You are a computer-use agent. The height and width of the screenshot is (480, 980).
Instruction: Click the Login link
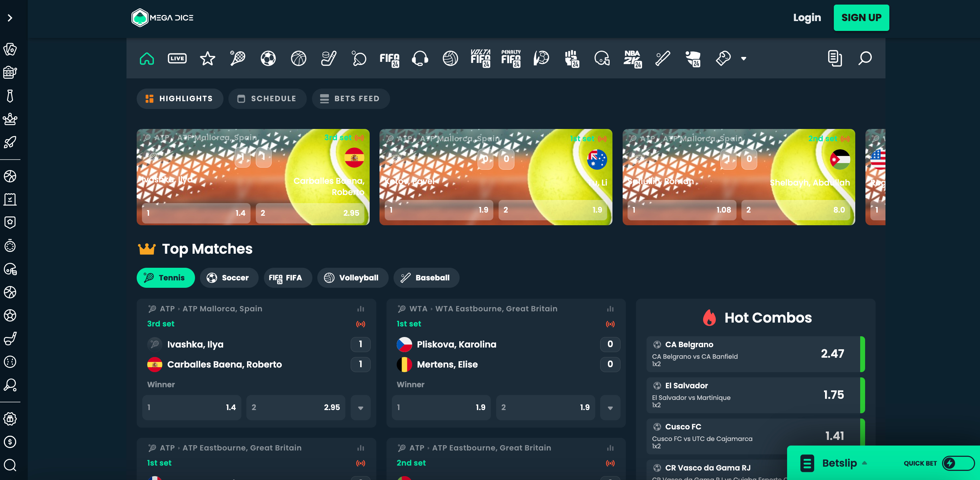point(807,18)
